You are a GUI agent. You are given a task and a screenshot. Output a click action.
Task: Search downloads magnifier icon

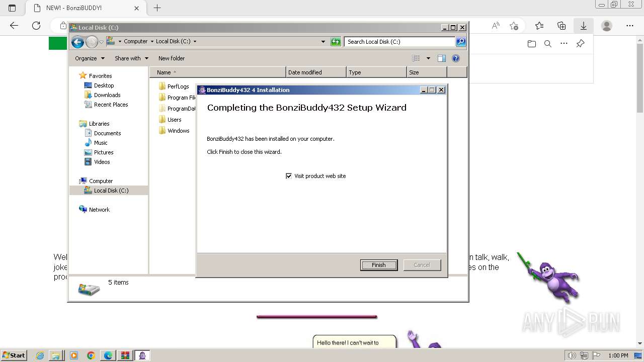click(548, 44)
